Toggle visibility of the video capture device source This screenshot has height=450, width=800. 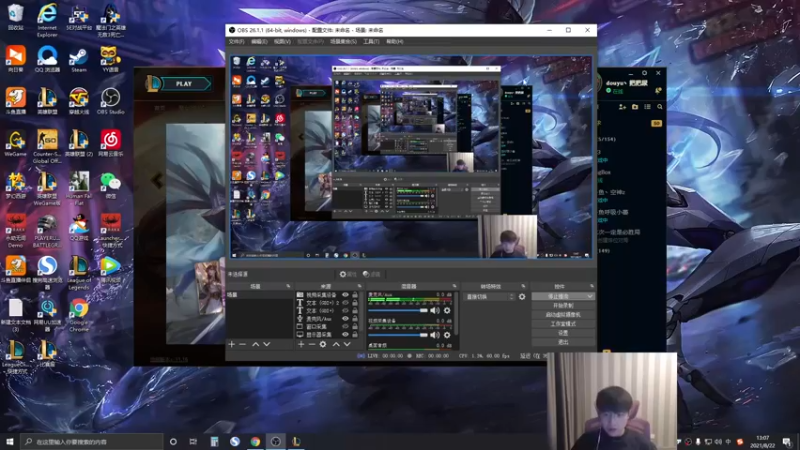click(345, 295)
